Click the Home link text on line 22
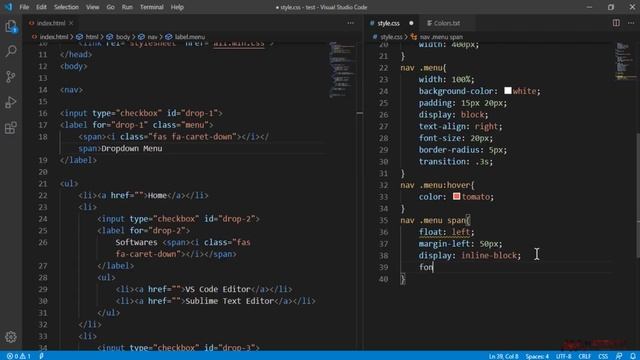Image resolution: width=640 pixels, height=360 pixels. tap(157, 196)
